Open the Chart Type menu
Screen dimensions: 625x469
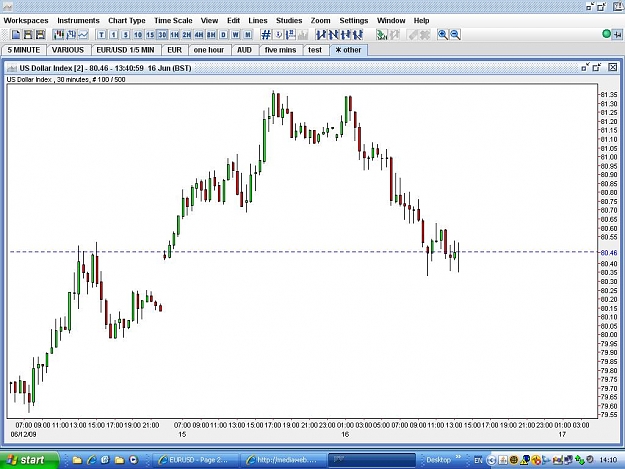(127, 20)
